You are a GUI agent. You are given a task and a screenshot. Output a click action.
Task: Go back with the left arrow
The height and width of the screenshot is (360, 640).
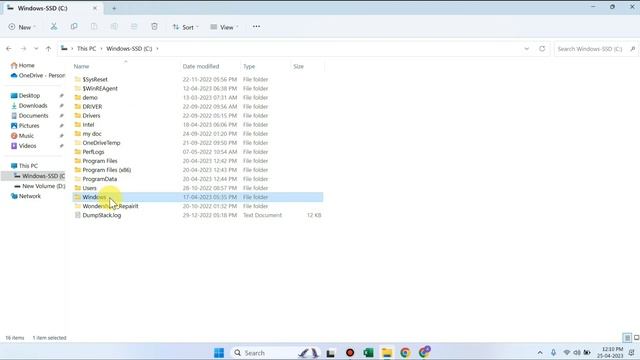coord(9,49)
